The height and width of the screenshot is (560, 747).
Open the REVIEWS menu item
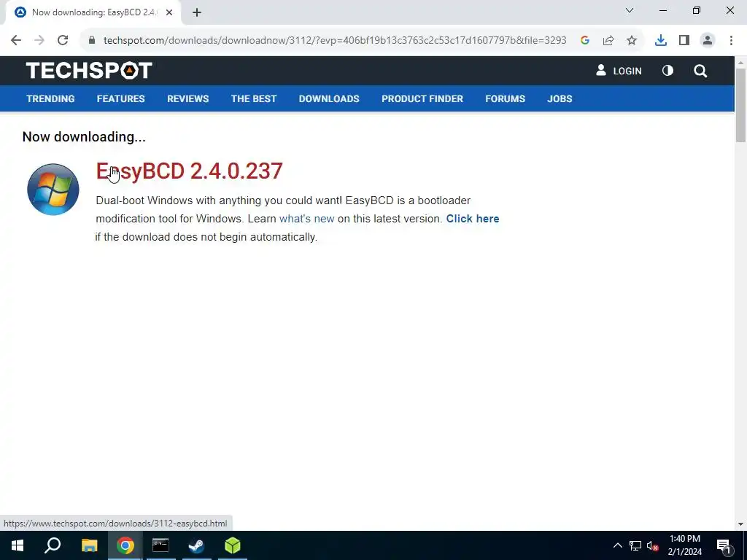click(x=187, y=98)
